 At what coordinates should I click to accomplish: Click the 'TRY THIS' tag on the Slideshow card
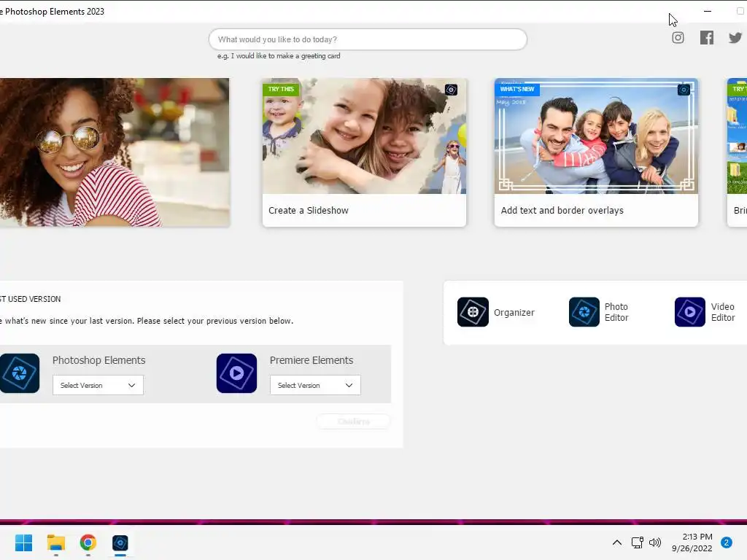(281, 89)
